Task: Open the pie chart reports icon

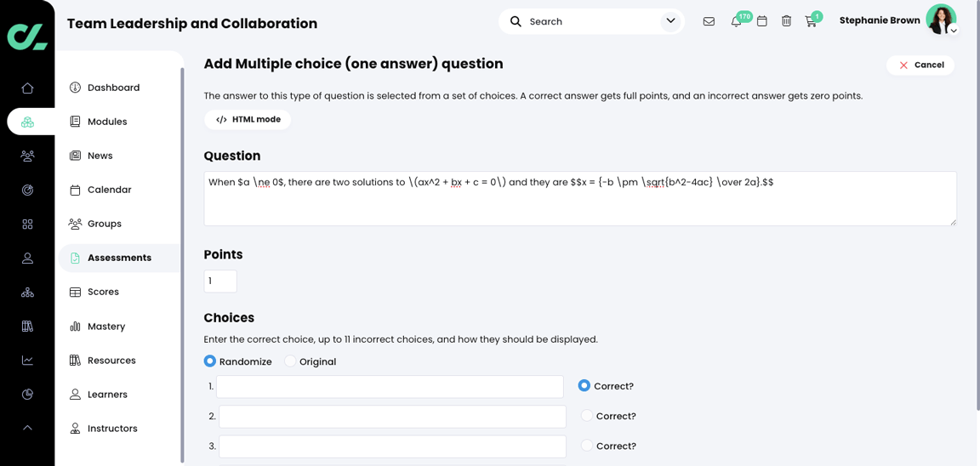Action: click(x=27, y=395)
